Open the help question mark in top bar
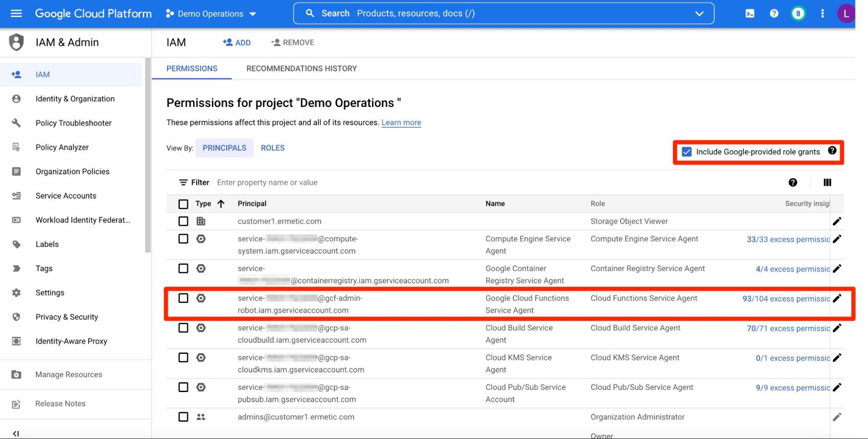This screenshot has width=868, height=439. point(774,13)
